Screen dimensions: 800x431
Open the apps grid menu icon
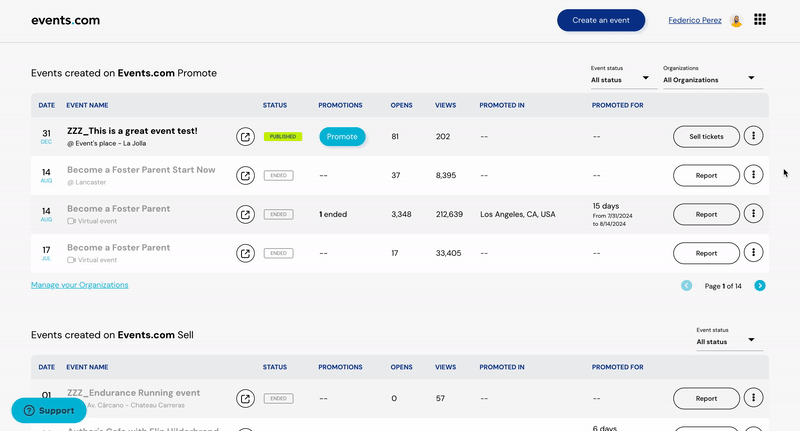pyautogui.click(x=760, y=19)
